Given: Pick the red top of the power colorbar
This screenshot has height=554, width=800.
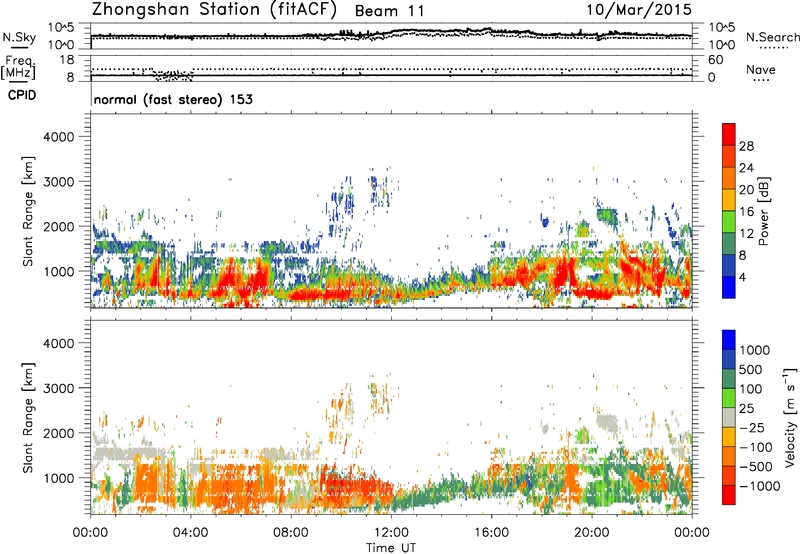Looking at the screenshot, I should click(x=729, y=132).
